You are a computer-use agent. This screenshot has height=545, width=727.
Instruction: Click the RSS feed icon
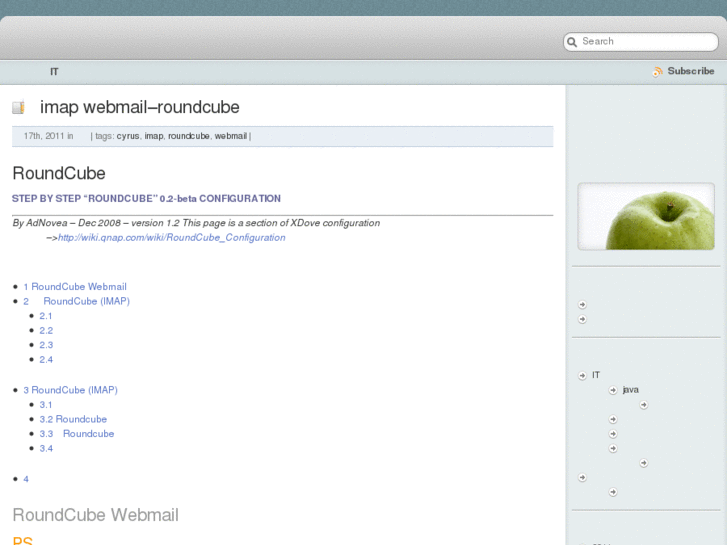pyautogui.click(x=657, y=71)
